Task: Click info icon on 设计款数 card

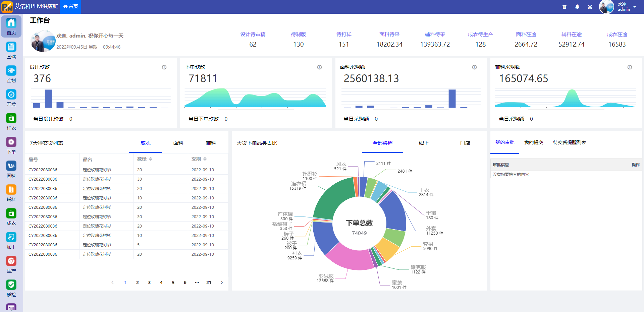Action: click(164, 67)
